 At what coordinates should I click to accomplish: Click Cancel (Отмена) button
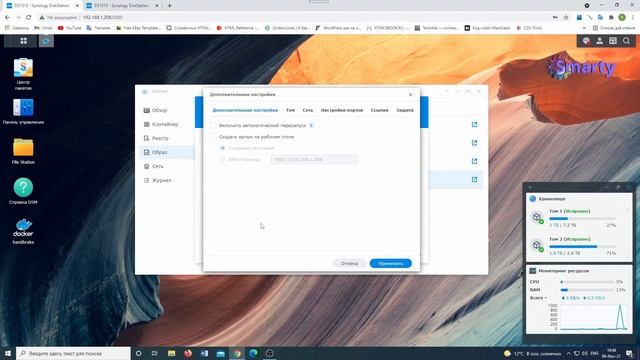click(x=349, y=263)
